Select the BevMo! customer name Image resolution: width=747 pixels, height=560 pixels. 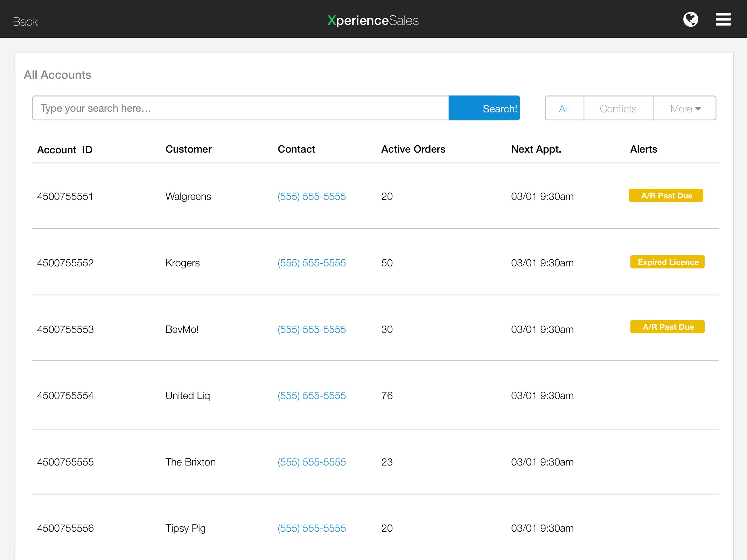tap(182, 329)
